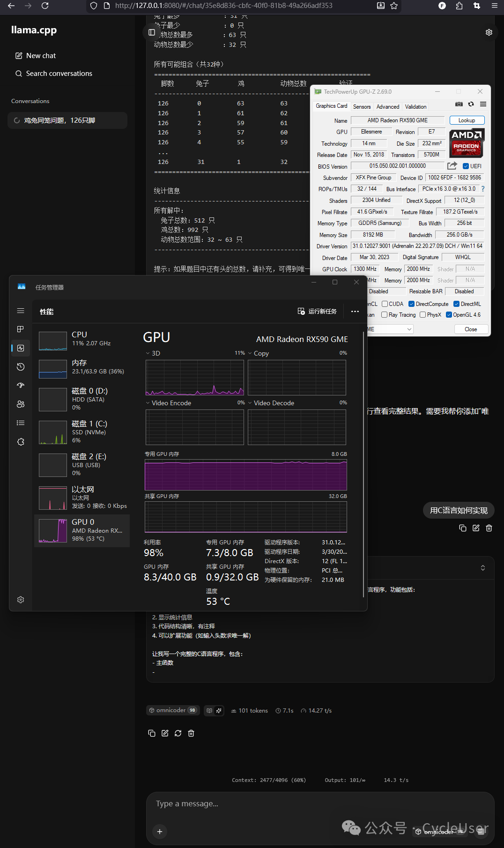
Task: Open Task Manager App history icon
Action: click(x=21, y=367)
